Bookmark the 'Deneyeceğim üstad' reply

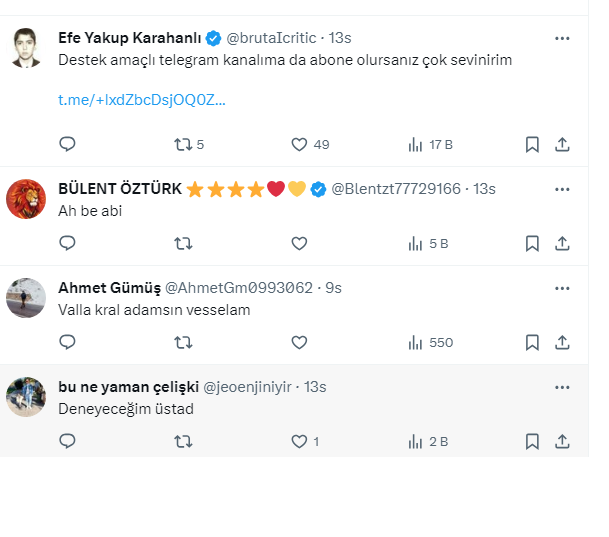tap(533, 441)
